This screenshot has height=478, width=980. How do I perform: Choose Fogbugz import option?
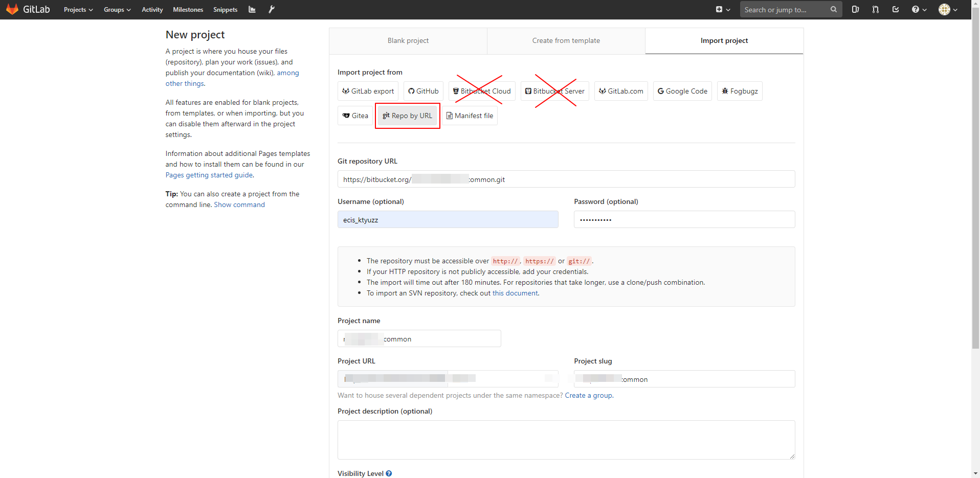740,91
